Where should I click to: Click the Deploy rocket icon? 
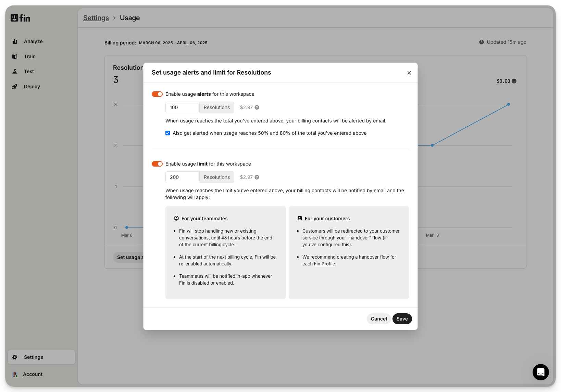point(15,87)
